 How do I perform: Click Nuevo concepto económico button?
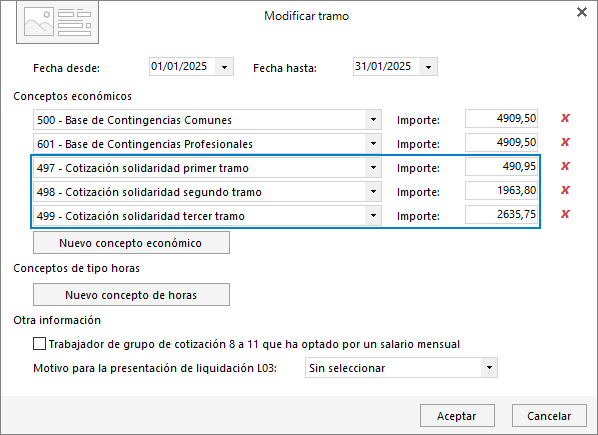131,243
